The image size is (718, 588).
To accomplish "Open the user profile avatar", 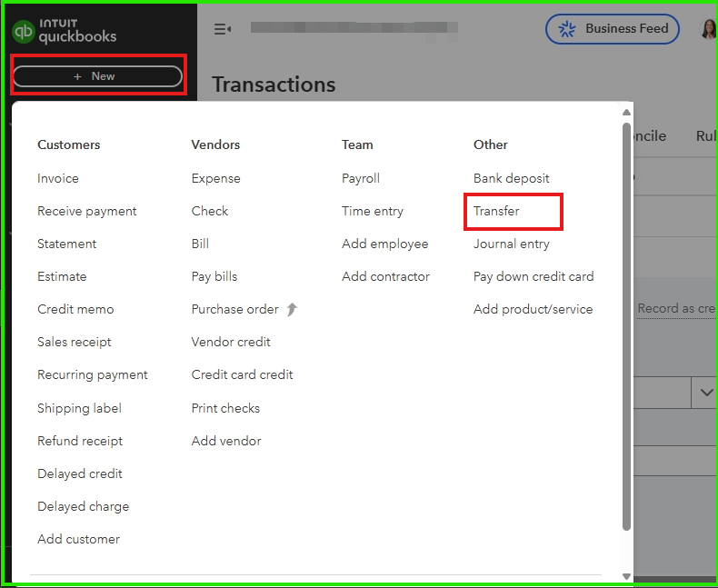I will (709, 29).
